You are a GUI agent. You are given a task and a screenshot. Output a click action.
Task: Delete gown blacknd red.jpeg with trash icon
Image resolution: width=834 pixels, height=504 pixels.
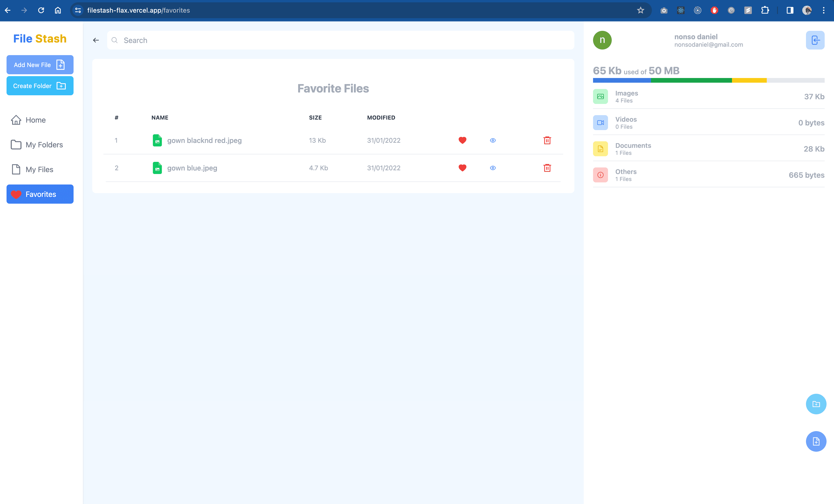point(547,140)
